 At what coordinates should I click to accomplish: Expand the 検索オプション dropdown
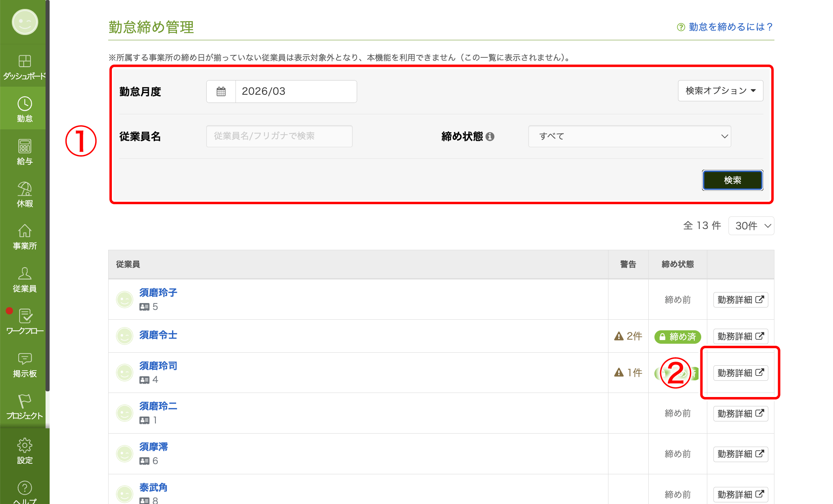click(720, 91)
